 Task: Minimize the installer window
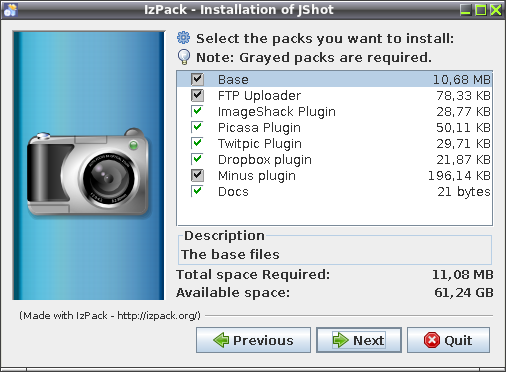tap(465, 10)
